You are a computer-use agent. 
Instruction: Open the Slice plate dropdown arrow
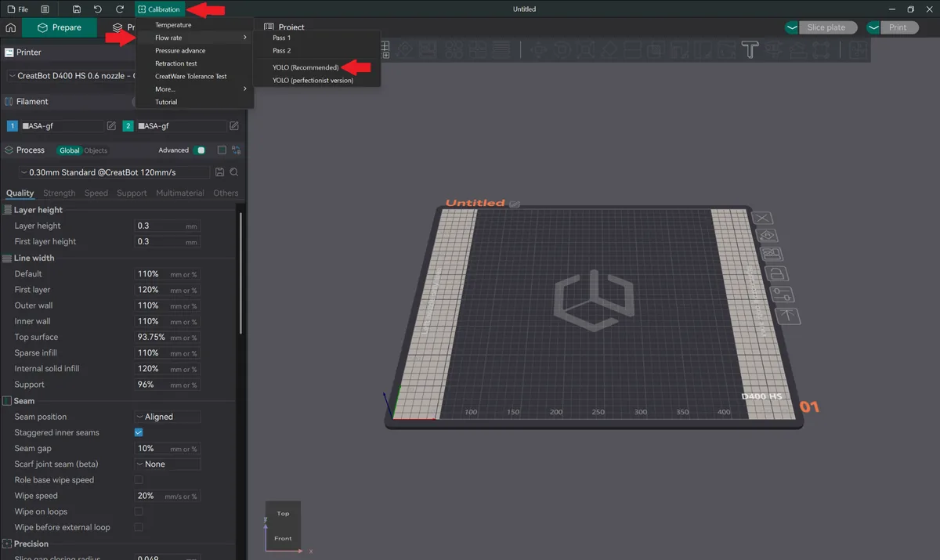coord(792,27)
